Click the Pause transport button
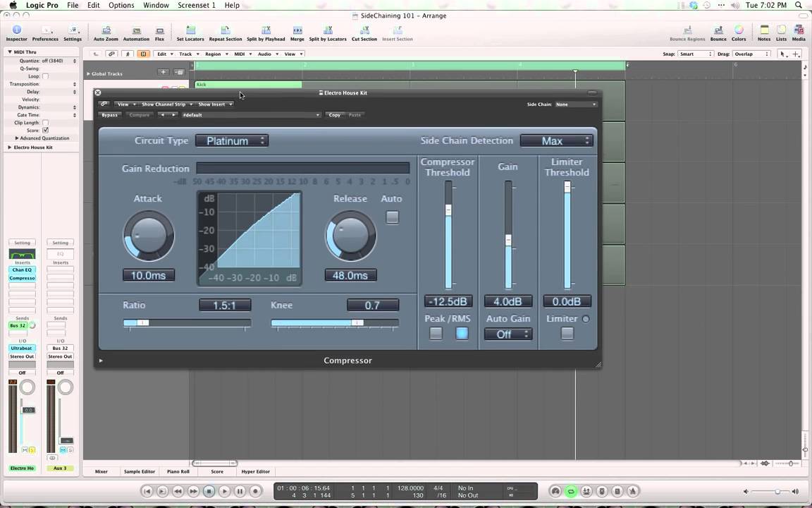Viewport: 812px width, 508px height. point(240,491)
